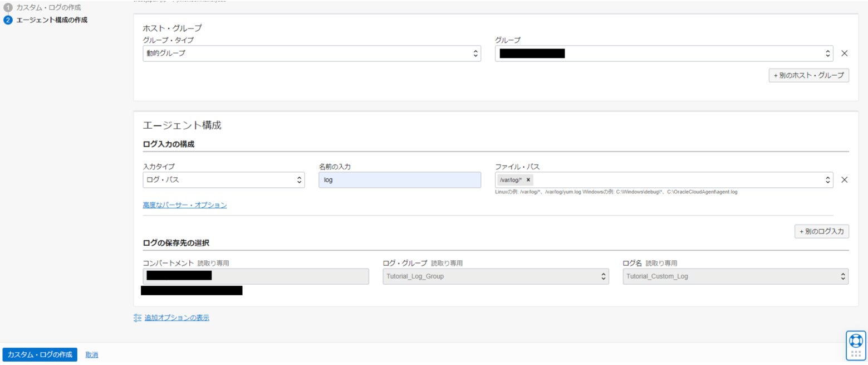Click the 名前の入力 field containing log
868x365 pixels.
coord(399,180)
